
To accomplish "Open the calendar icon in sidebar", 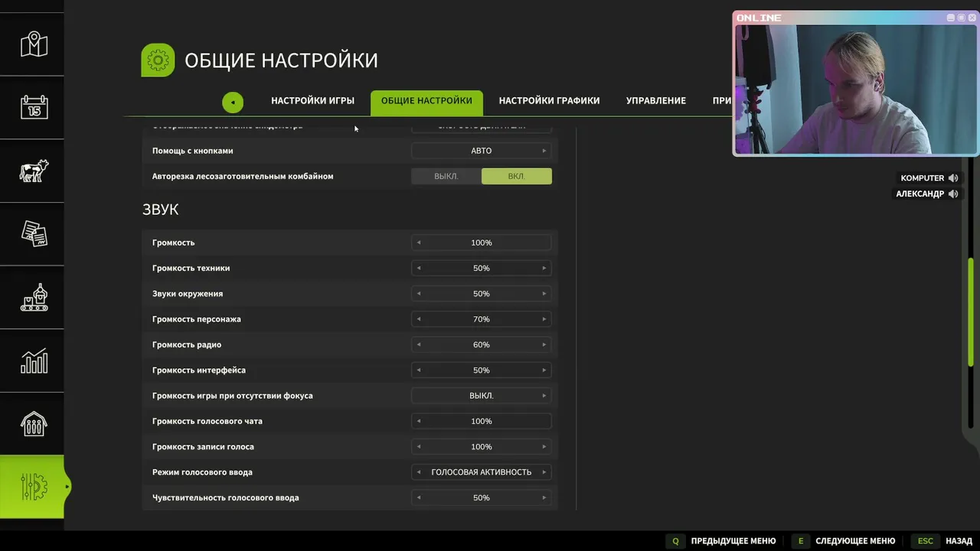I will [34, 107].
